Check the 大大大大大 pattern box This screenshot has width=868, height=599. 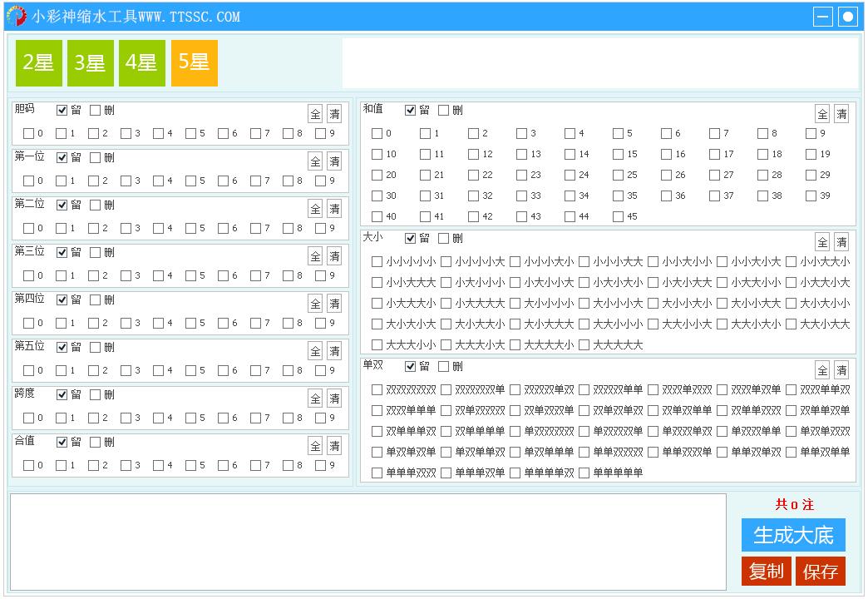584,344
